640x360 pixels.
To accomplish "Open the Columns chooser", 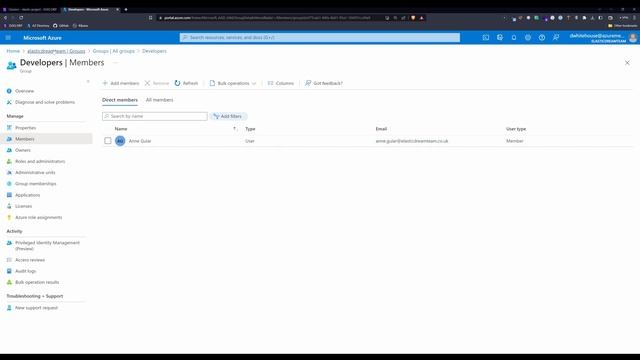I will (x=281, y=83).
